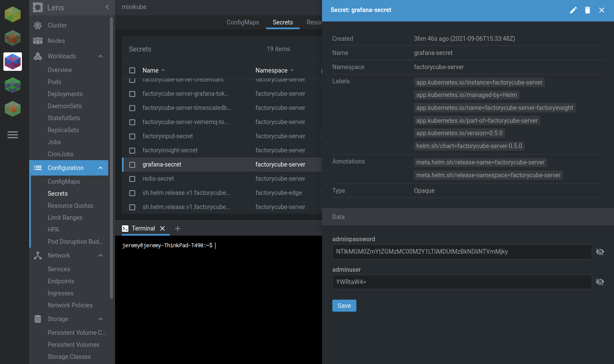Click the trash delete icon in secret panel
Screen dimensions: 614x364
tap(587, 10)
